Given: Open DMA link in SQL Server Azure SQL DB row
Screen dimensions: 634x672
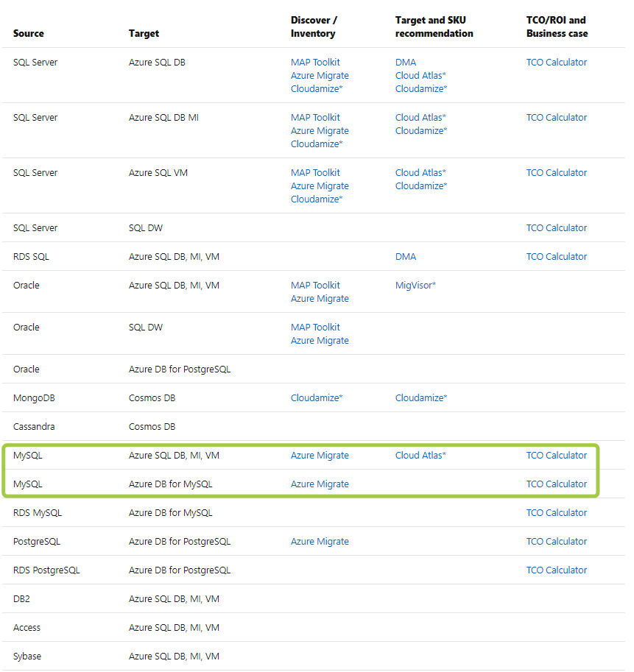Looking at the screenshot, I should 406,62.
